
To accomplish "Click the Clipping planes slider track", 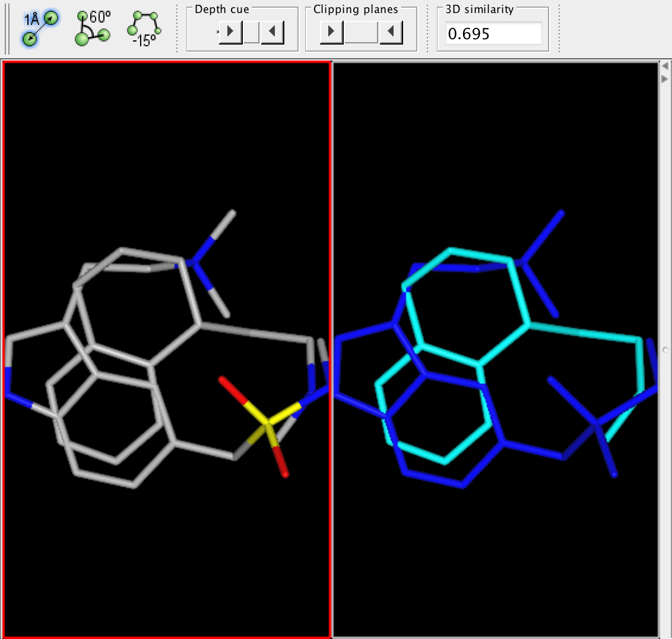I will [361, 32].
